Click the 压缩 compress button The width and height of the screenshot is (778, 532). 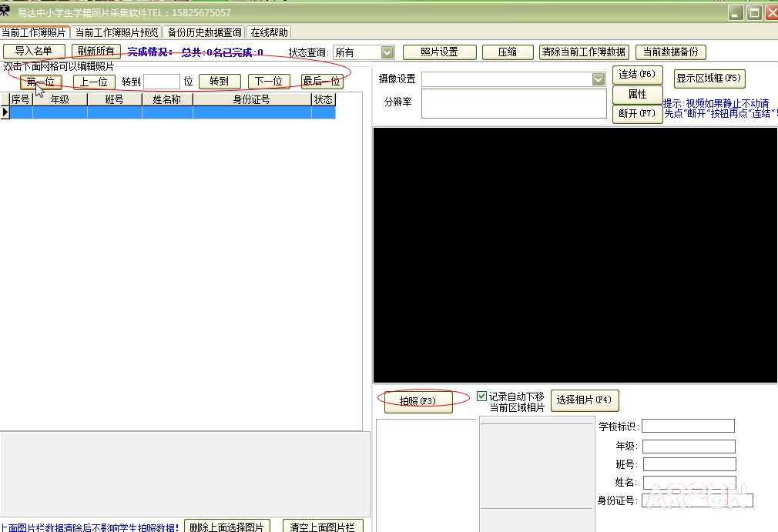[507, 52]
